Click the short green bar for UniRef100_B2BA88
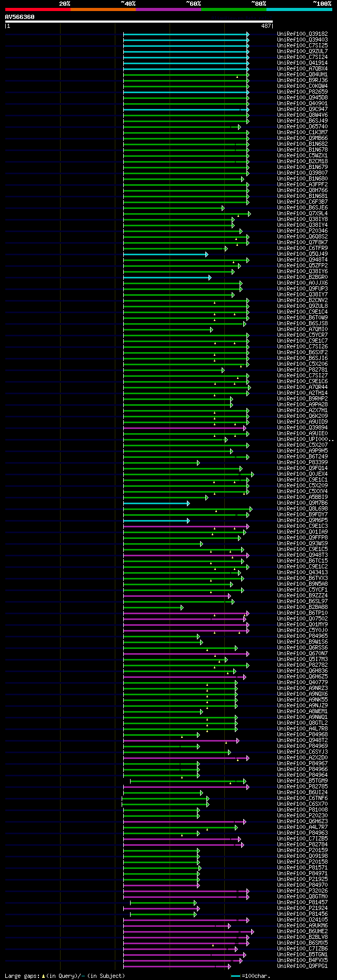The image size is (337, 980). coord(153,607)
